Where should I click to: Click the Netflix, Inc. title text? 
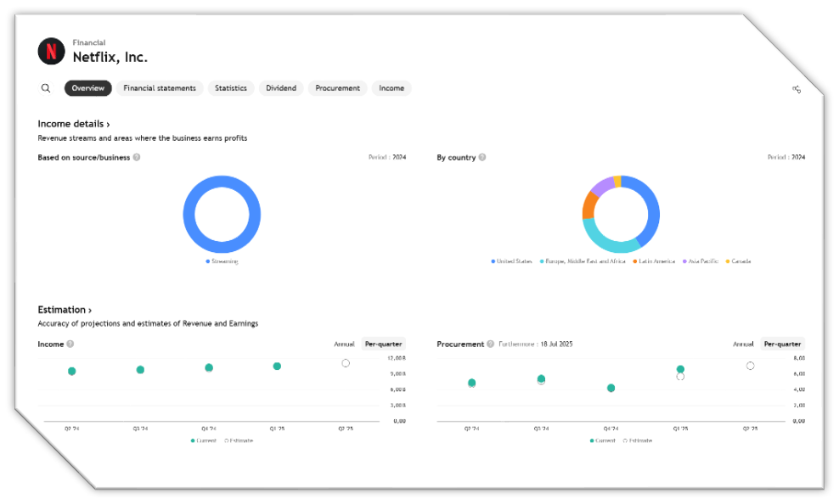(110, 57)
